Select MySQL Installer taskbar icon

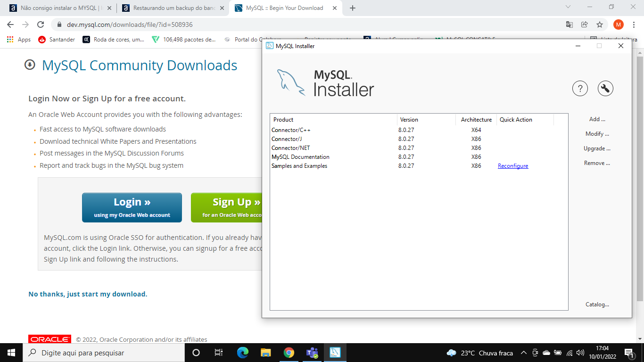pos(335,353)
